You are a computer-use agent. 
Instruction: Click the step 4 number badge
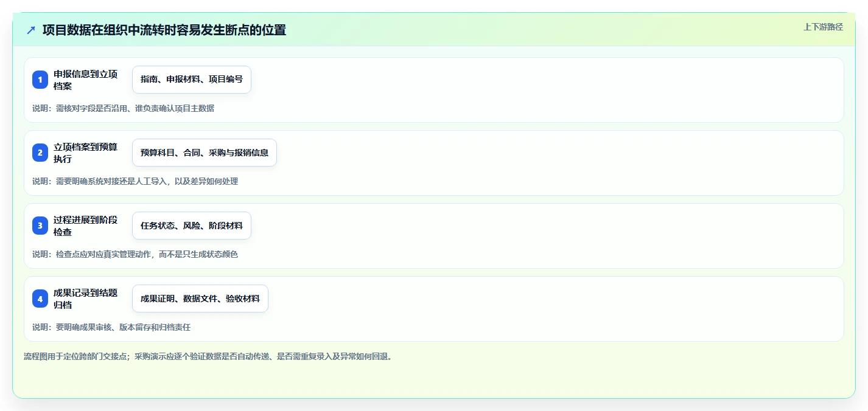(x=40, y=299)
